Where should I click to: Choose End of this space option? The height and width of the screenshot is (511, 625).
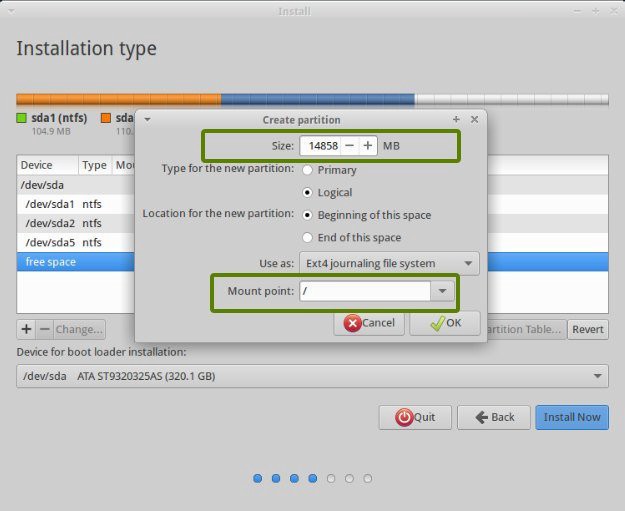(x=307, y=237)
